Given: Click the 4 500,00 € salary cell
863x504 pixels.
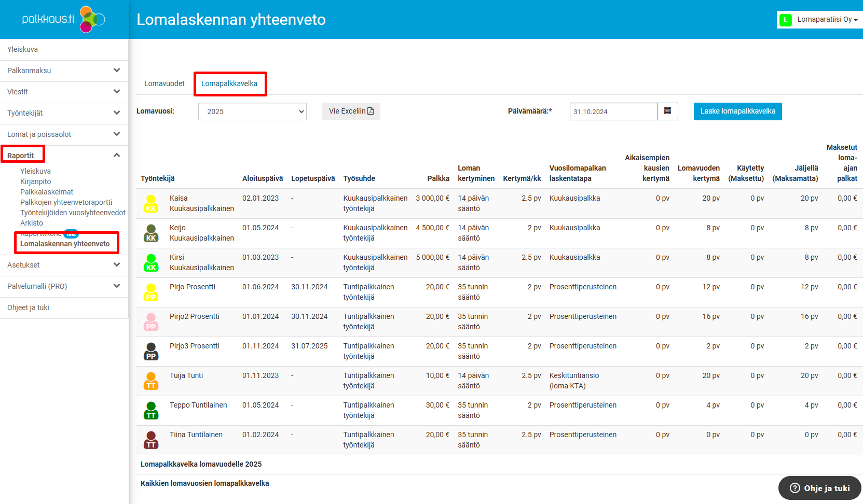Looking at the screenshot, I should coord(433,228).
